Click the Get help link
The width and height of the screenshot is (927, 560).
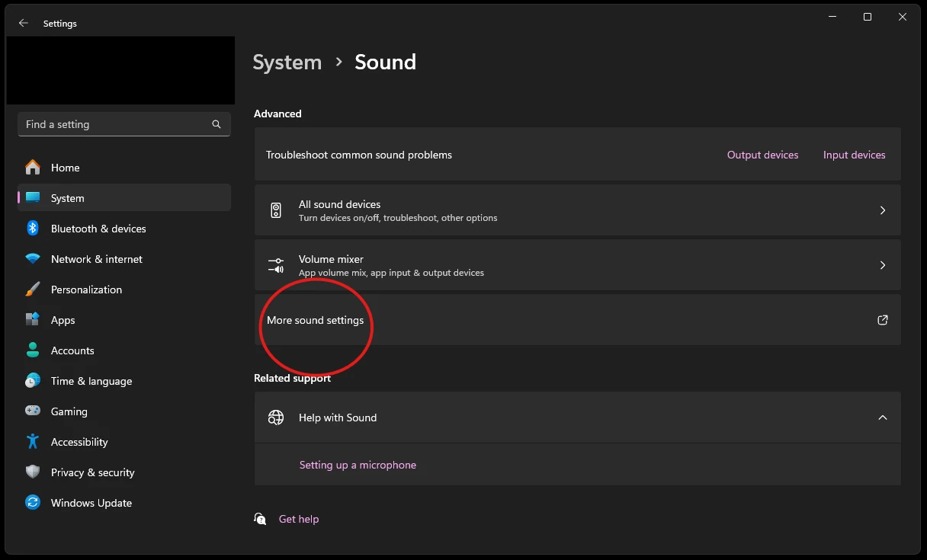tap(299, 519)
